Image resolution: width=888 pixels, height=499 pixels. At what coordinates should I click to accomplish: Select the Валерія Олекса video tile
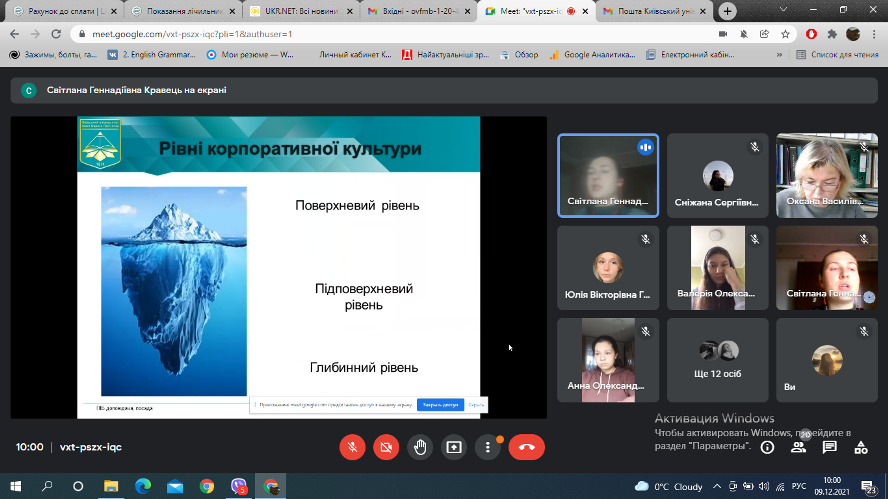click(718, 268)
